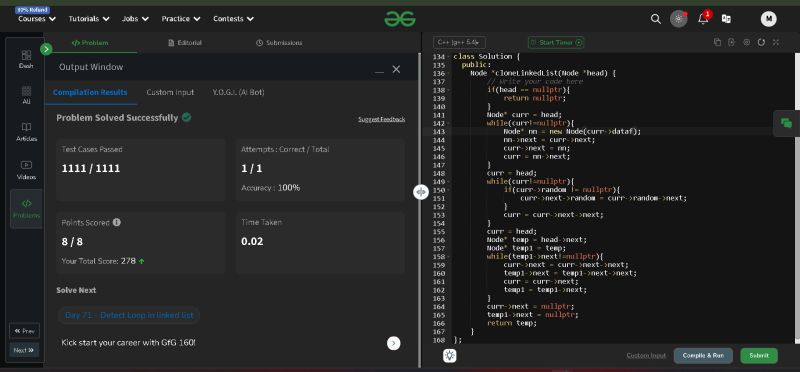This screenshot has height=372, width=800.
Task: Expand the Courses dropdown menu
Action: click(37, 19)
